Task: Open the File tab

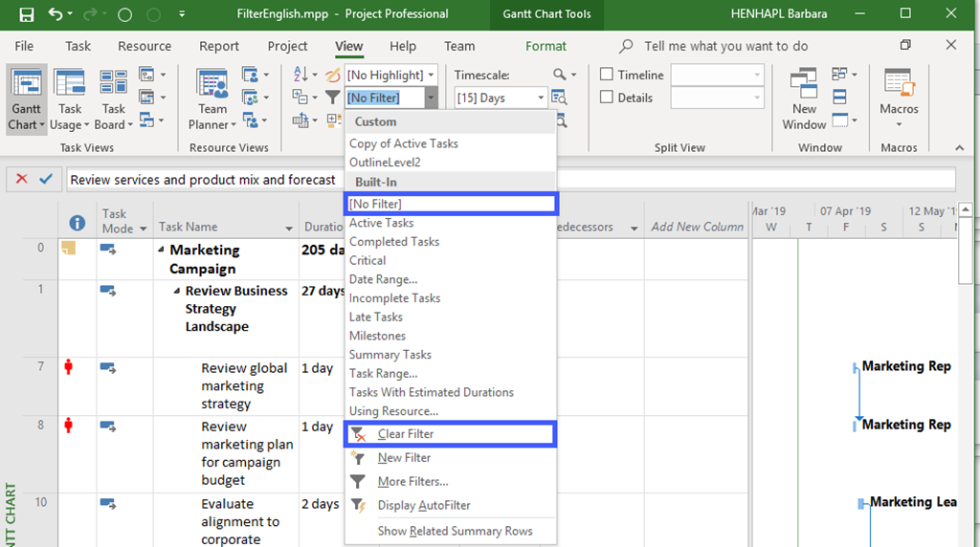Action: click(24, 46)
